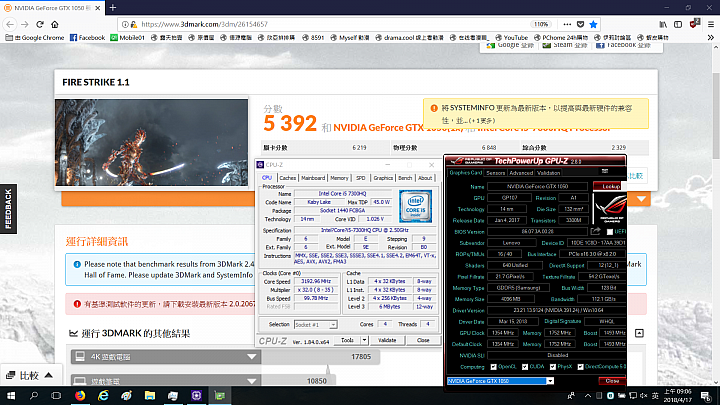Open File Explorer from taskbar

(x=150, y=396)
